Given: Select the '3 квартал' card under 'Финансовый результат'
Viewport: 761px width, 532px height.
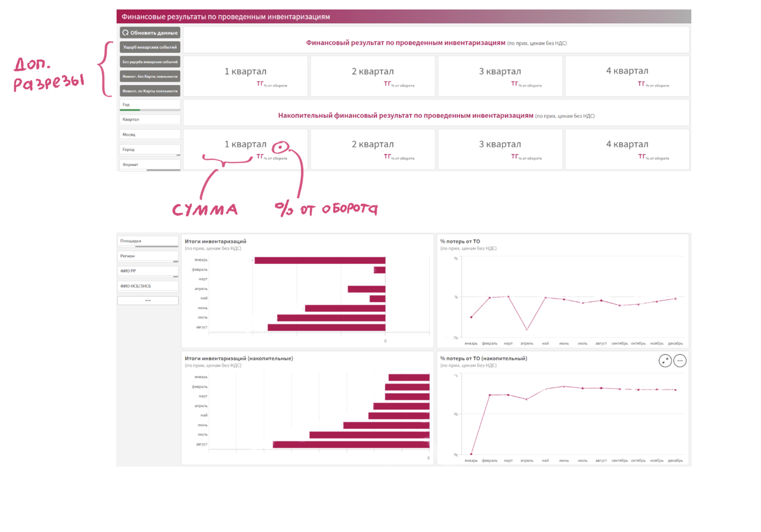Looking at the screenshot, I should [500, 76].
